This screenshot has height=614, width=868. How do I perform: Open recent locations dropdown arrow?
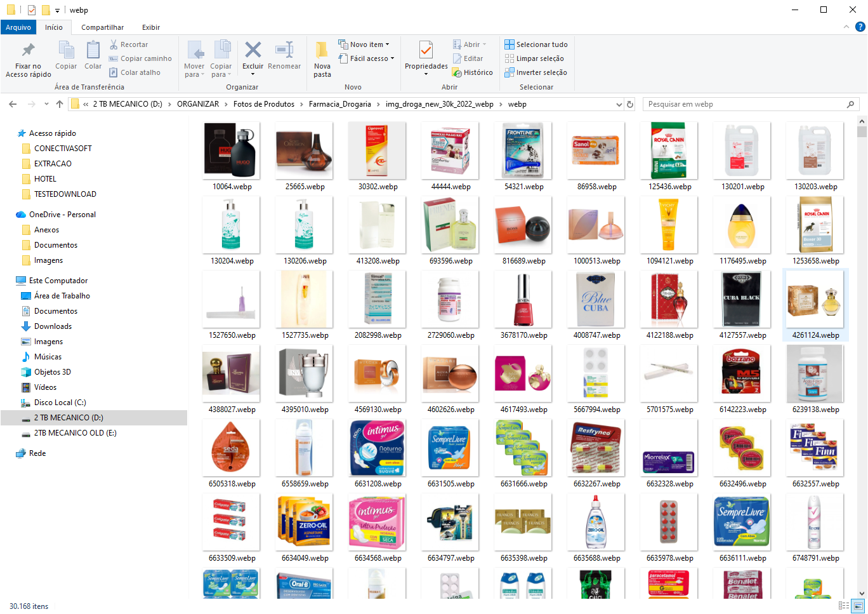46,104
